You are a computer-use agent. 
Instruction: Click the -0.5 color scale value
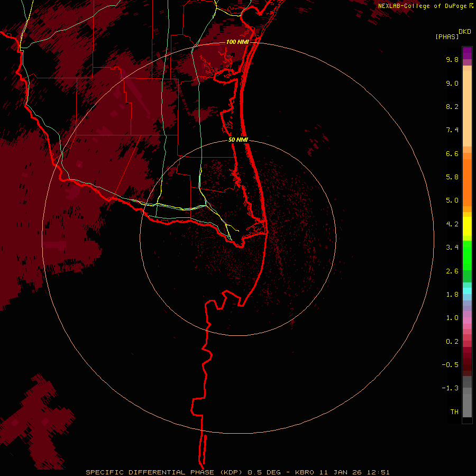pos(450,365)
